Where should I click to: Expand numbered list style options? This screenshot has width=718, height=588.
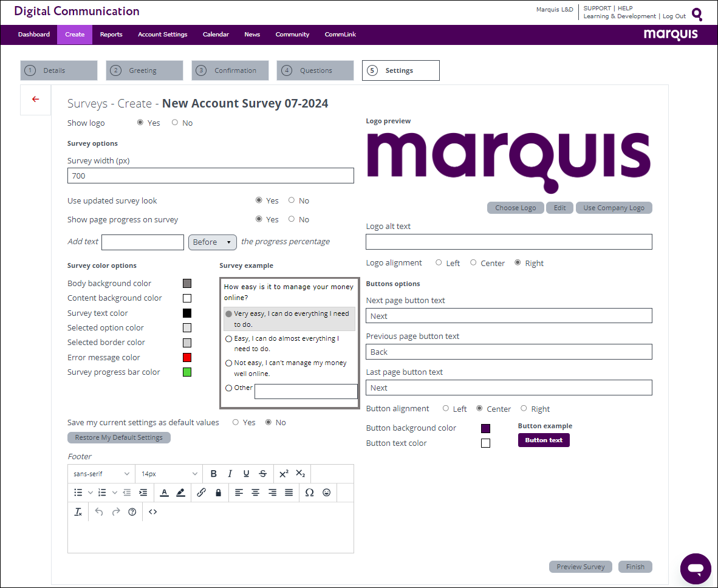pos(114,493)
